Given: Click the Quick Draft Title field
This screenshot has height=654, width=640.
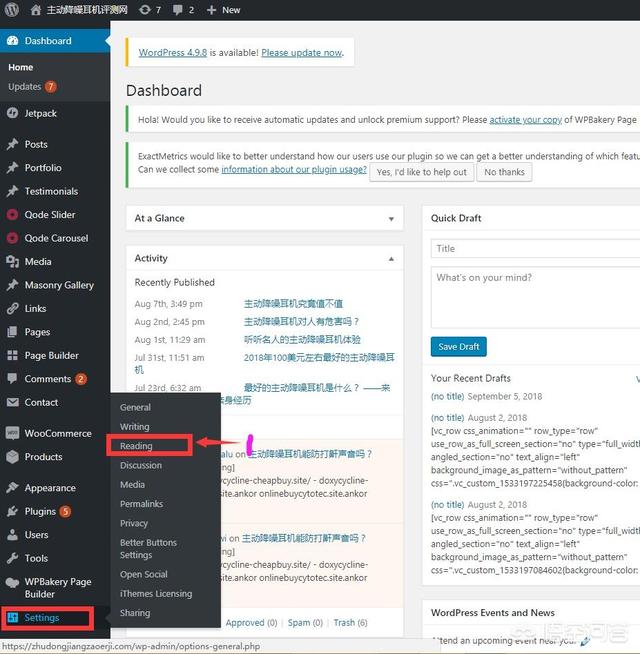Looking at the screenshot, I should (535, 249).
